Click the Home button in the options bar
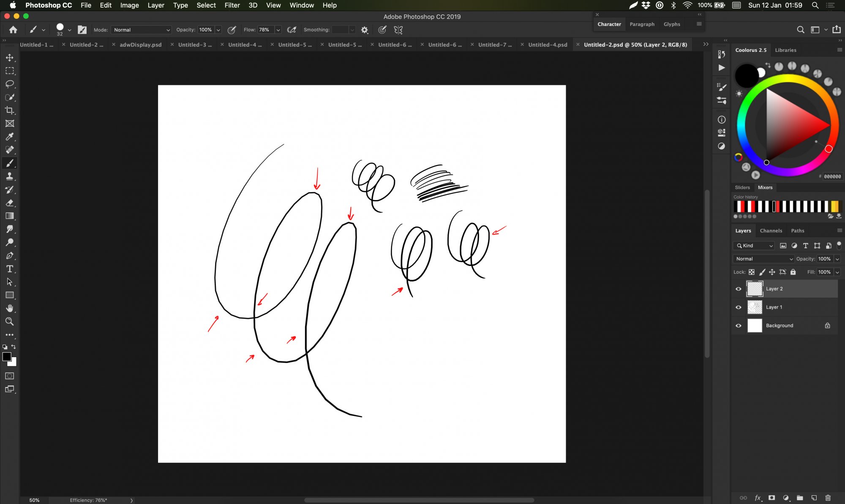The width and height of the screenshot is (845, 504). click(x=13, y=30)
